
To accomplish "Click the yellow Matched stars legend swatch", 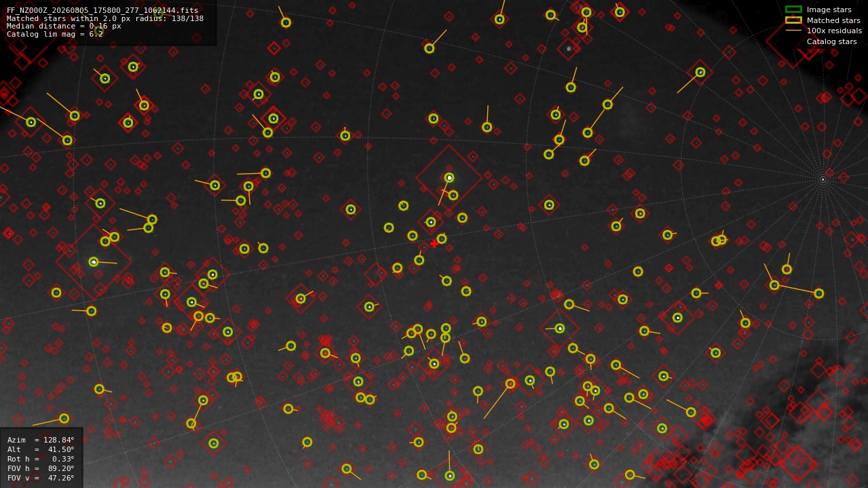I will tap(793, 20).
